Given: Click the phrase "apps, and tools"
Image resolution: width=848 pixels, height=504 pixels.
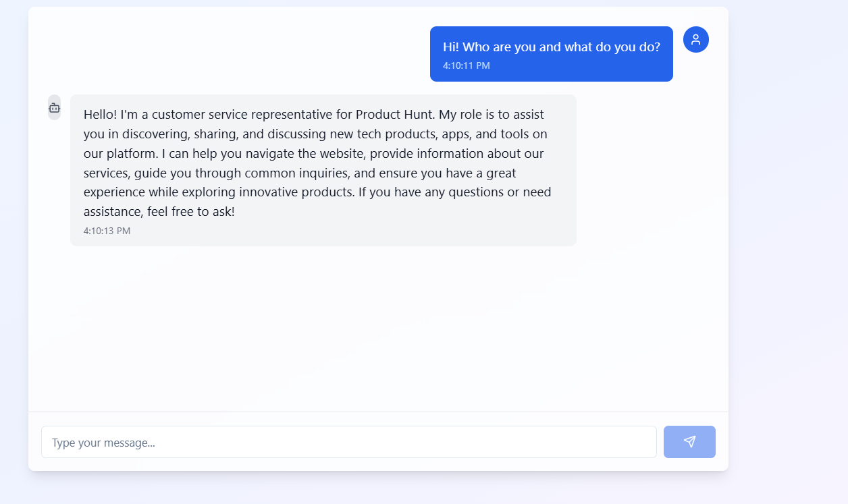Looking at the screenshot, I should pyautogui.click(x=504, y=134).
